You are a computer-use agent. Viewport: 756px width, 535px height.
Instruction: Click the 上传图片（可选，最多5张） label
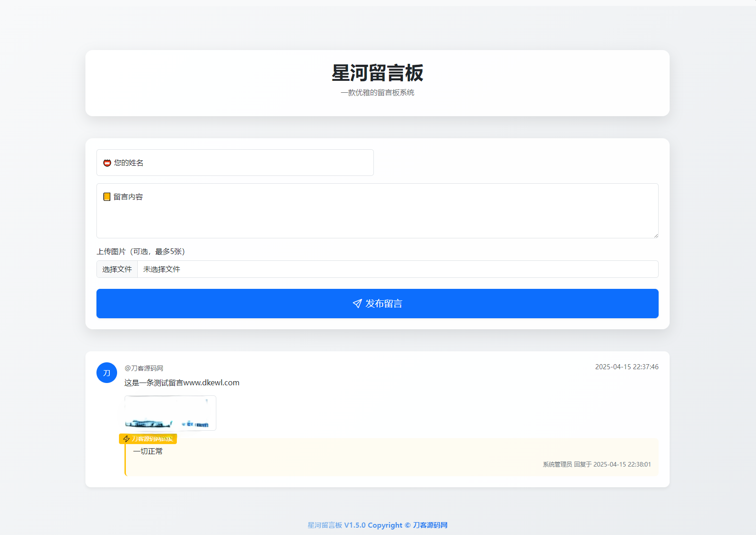[x=141, y=252]
